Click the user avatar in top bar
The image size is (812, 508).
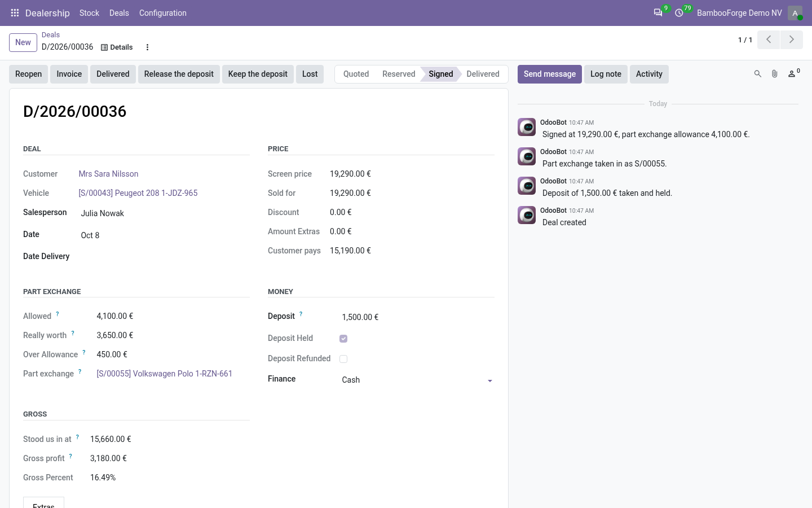coord(795,13)
